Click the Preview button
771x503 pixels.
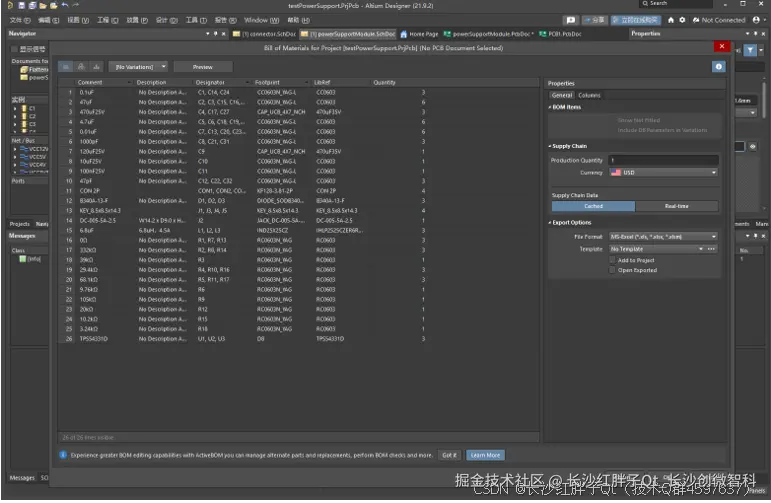click(203, 67)
